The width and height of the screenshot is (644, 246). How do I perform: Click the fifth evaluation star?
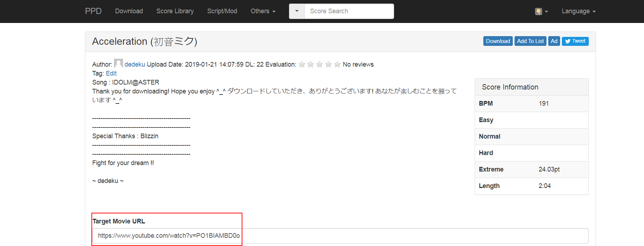pyautogui.click(x=337, y=64)
